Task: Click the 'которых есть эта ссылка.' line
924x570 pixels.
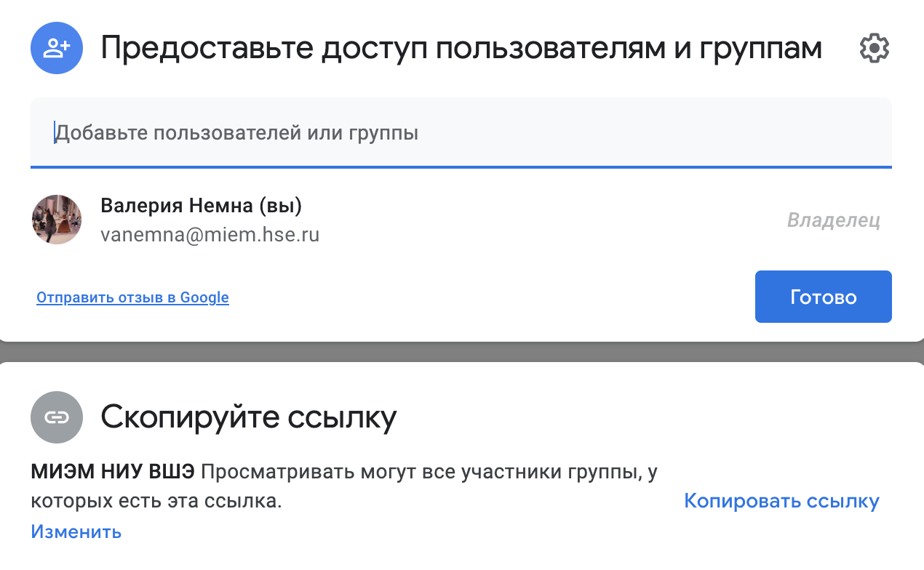Action: [x=156, y=501]
